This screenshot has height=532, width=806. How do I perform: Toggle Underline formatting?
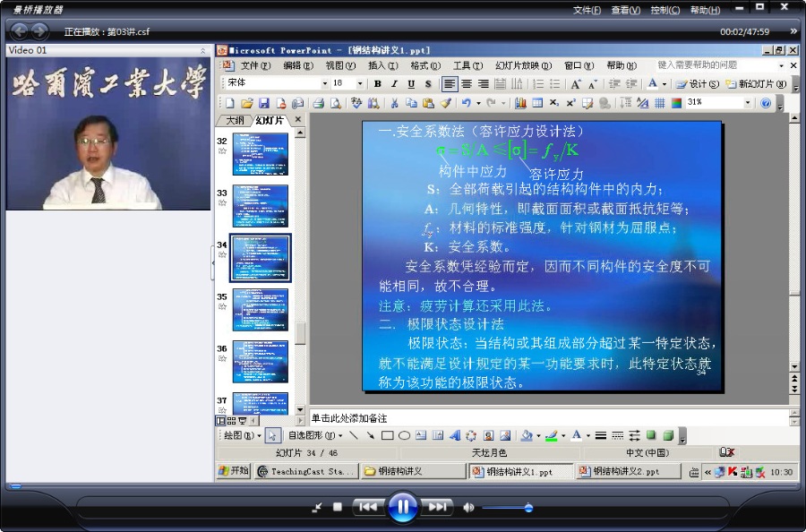pyautogui.click(x=411, y=84)
